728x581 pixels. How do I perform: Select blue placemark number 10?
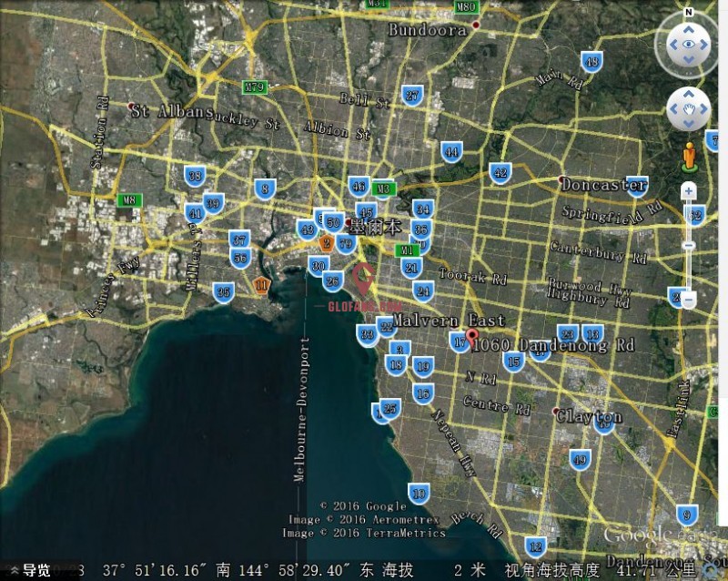(x=418, y=494)
